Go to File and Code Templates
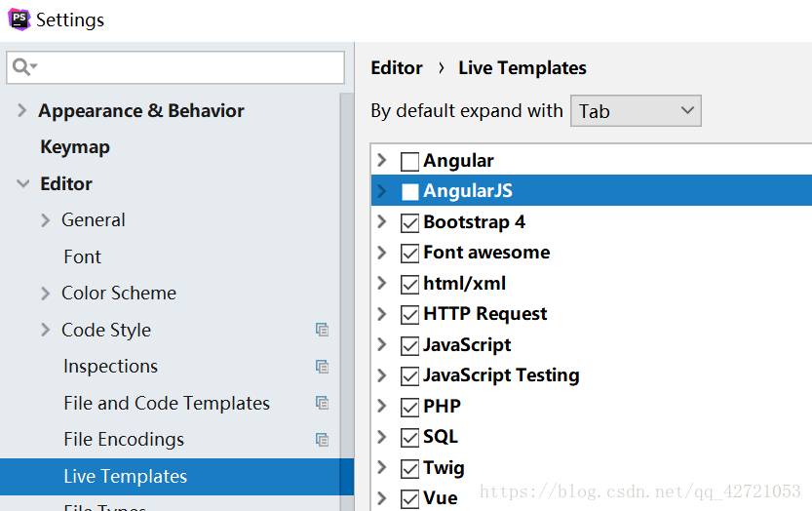This screenshot has height=511, width=812. [x=167, y=403]
